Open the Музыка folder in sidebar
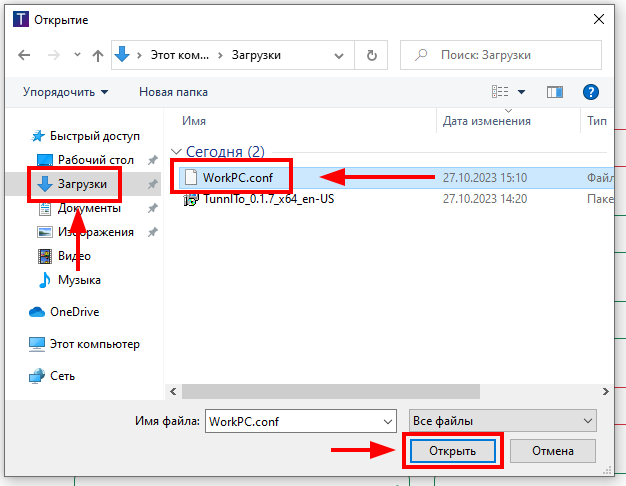626x486 pixels. coord(78,280)
